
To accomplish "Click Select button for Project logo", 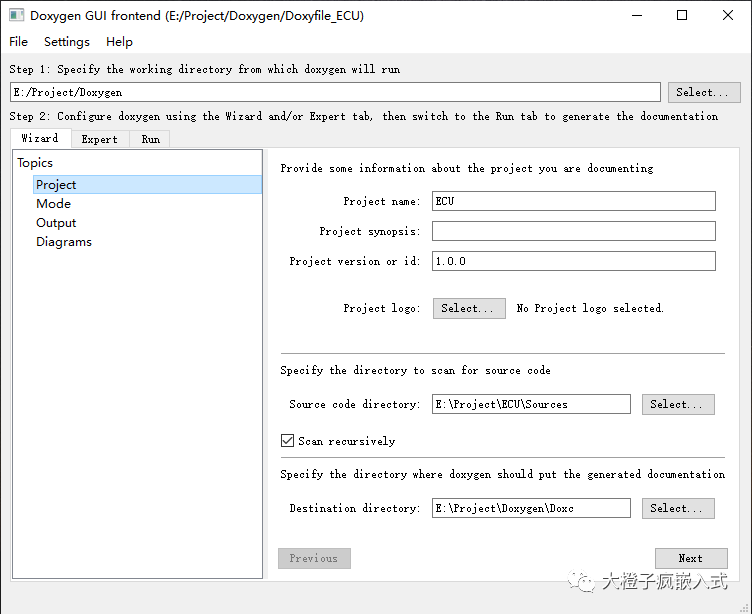I will click(468, 308).
